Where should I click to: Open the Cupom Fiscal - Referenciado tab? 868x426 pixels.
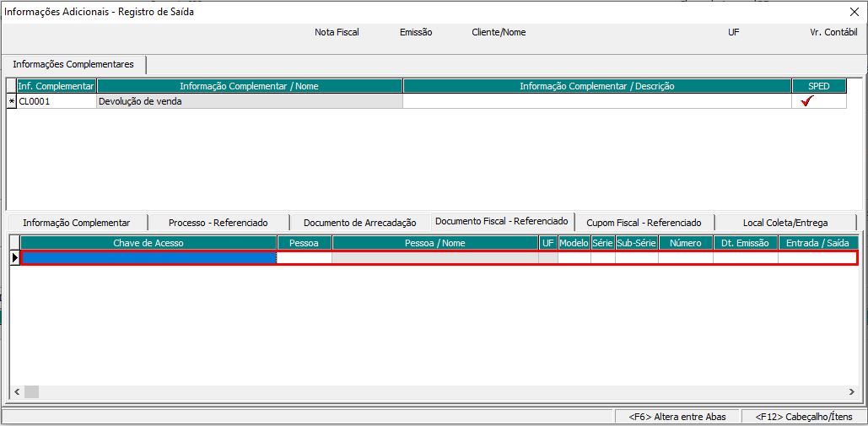tap(645, 223)
